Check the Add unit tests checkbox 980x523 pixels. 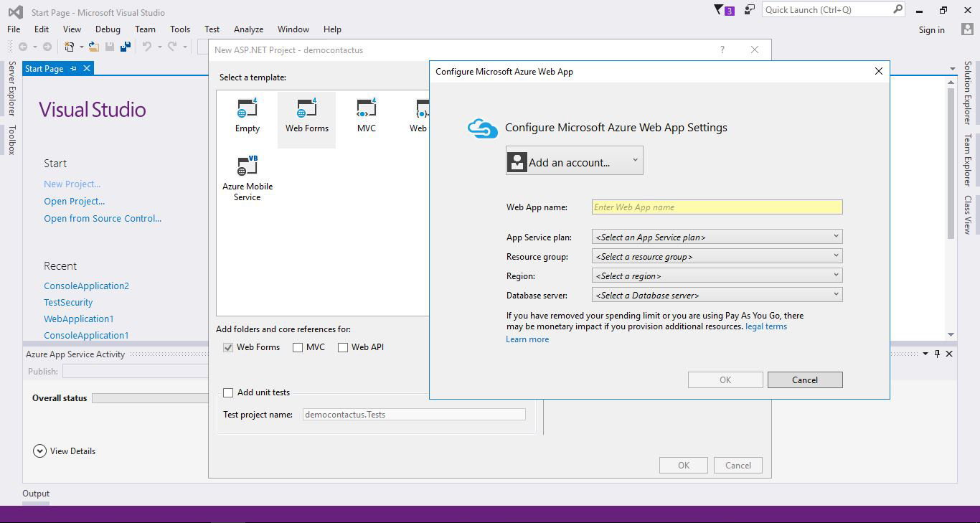pos(228,392)
